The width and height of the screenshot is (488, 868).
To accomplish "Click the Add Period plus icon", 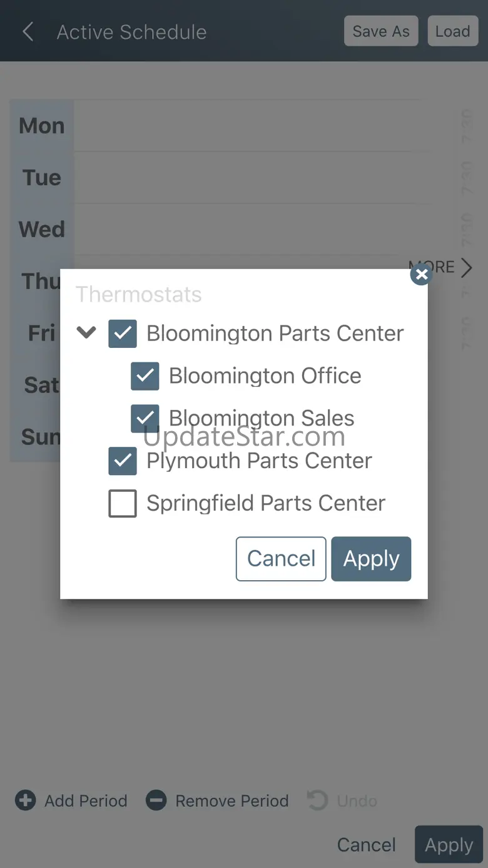I will [x=26, y=800].
